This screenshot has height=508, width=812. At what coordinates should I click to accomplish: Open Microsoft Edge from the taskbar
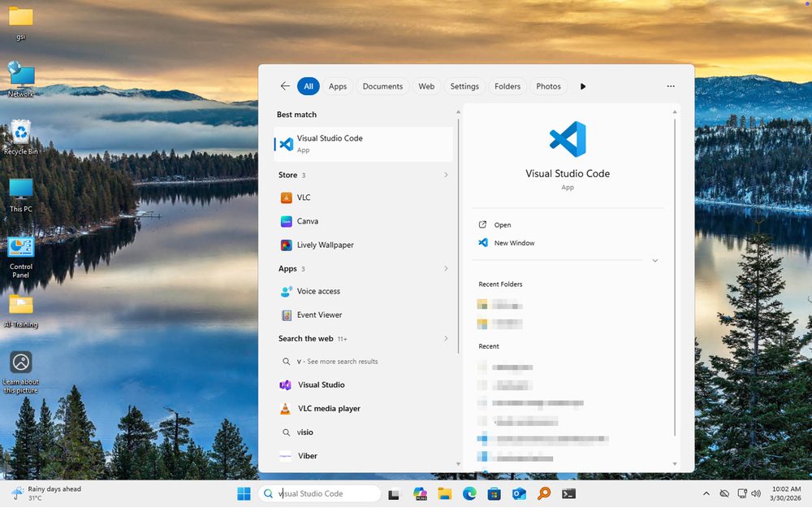pos(469,493)
